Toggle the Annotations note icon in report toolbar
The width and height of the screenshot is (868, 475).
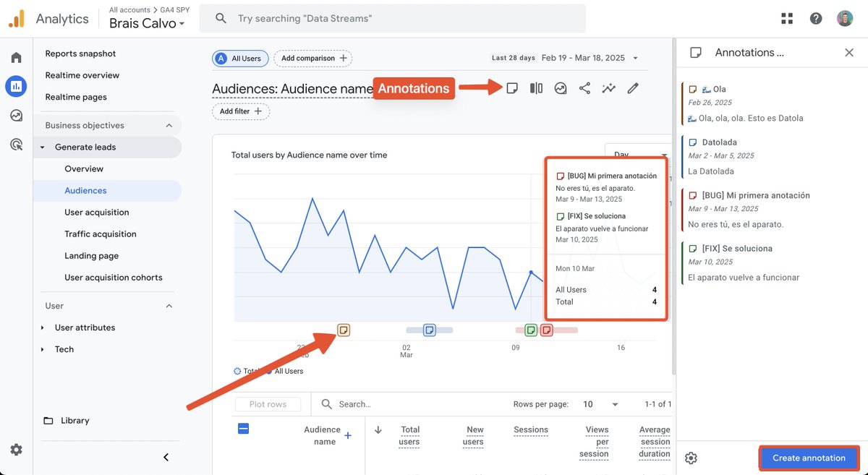pos(512,88)
